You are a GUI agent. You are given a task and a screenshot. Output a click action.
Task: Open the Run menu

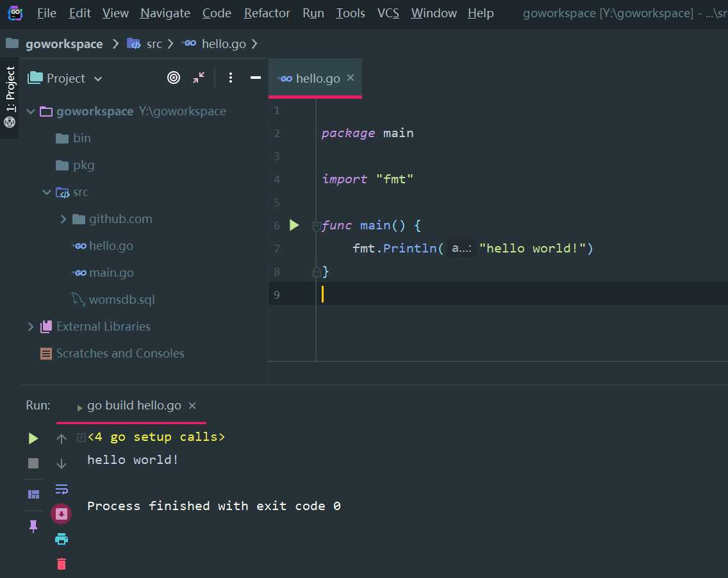(x=313, y=13)
